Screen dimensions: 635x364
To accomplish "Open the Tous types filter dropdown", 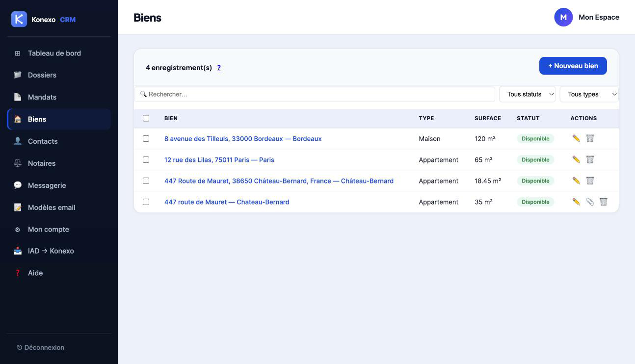I will 589,94.
